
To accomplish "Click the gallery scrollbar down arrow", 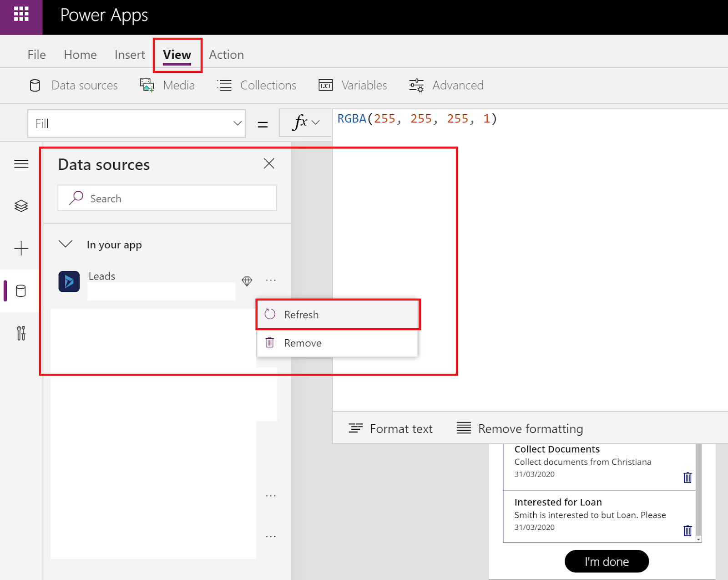I will click(x=698, y=539).
